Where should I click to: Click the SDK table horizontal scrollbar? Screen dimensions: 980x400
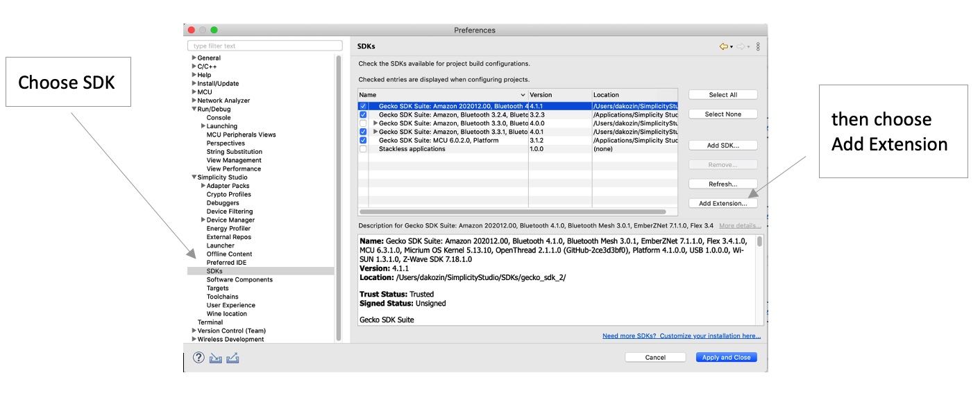[x=513, y=212]
